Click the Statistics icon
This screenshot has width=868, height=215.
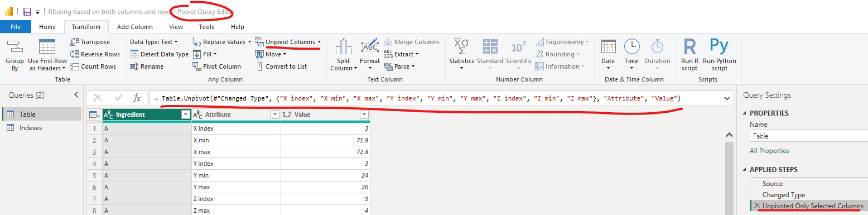(x=461, y=47)
